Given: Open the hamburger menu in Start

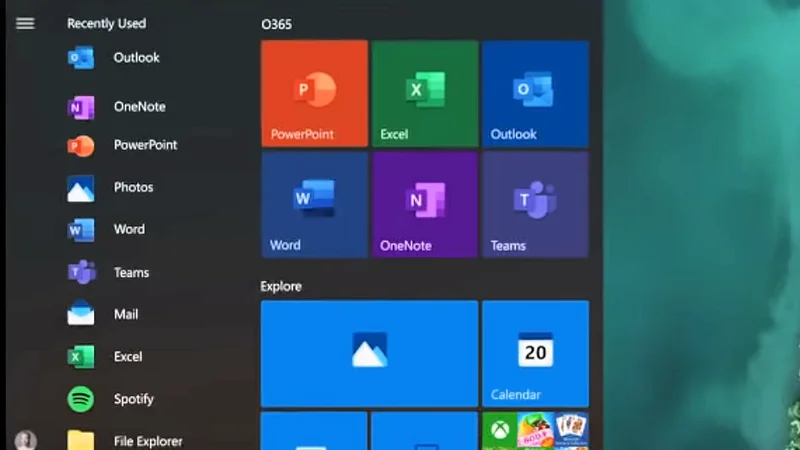Looking at the screenshot, I should click(x=25, y=23).
